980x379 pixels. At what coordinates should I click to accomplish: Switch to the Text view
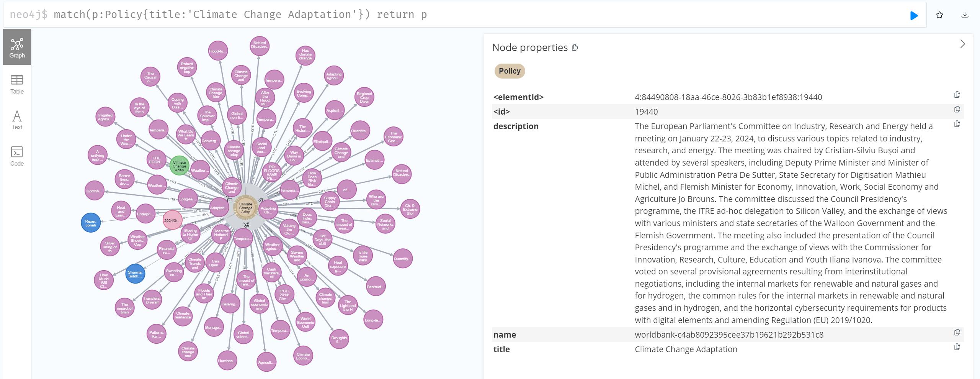point(17,120)
